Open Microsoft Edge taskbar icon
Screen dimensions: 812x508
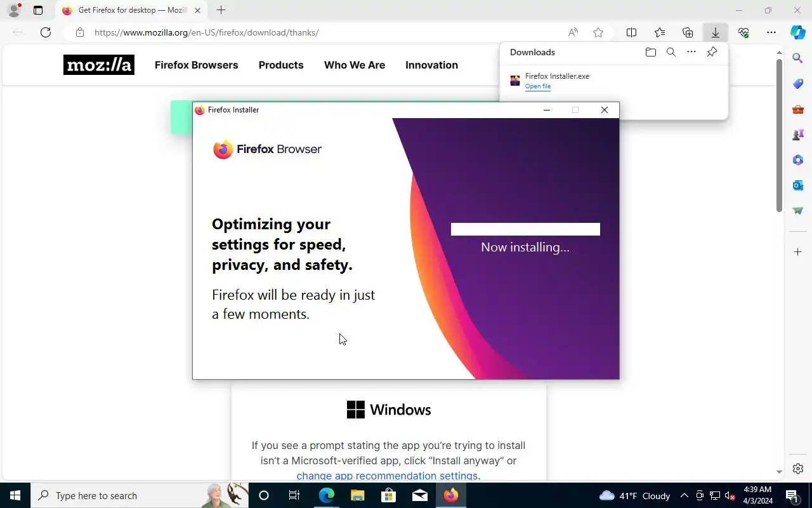(326, 495)
